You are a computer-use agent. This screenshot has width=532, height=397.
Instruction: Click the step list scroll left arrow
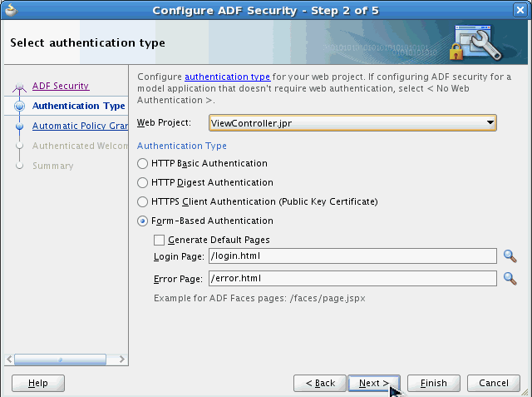click(9, 360)
